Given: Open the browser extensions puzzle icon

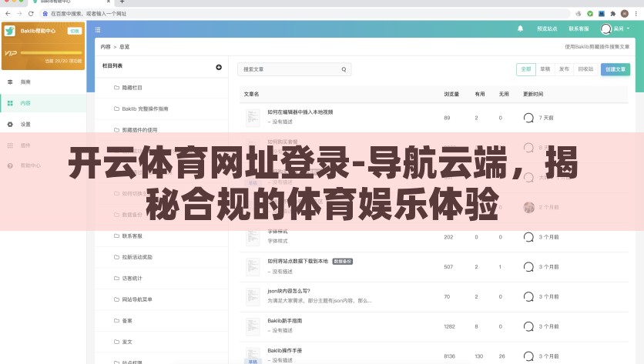Looking at the screenshot, I should [612, 14].
